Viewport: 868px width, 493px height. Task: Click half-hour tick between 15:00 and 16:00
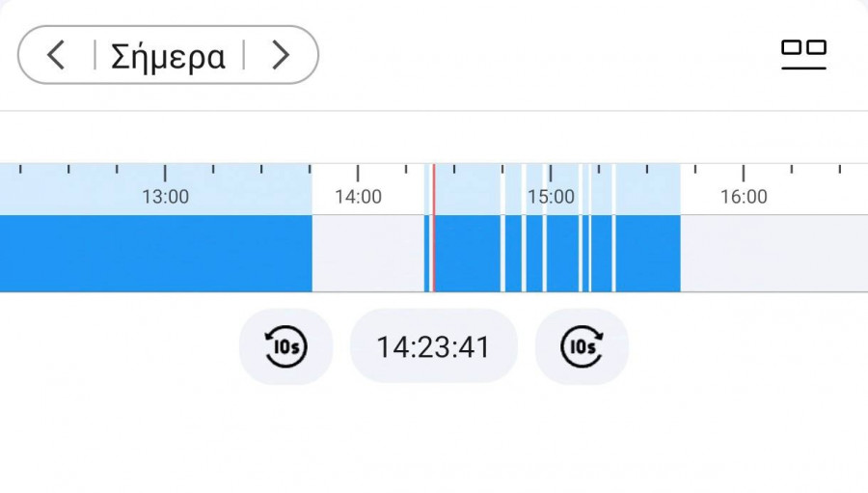(647, 172)
